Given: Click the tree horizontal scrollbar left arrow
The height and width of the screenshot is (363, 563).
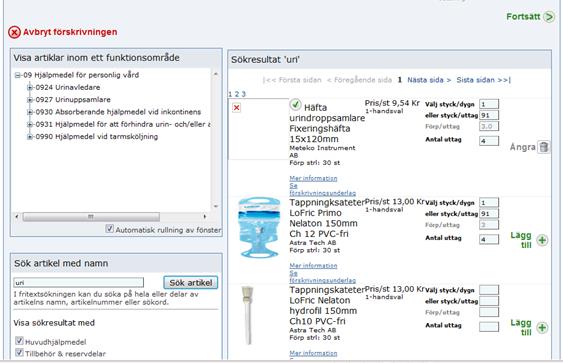Looking at the screenshot, I should point(17,217).
